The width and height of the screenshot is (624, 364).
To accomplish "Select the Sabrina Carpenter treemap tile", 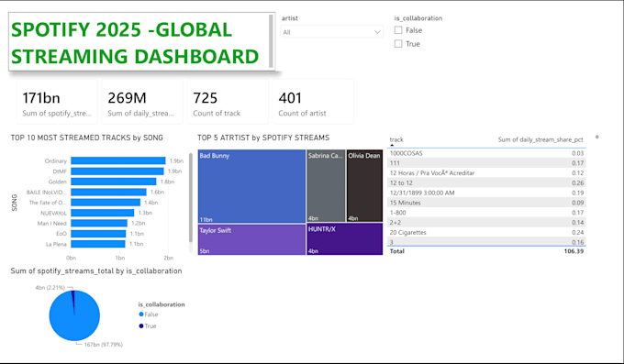I will (326, 186).
